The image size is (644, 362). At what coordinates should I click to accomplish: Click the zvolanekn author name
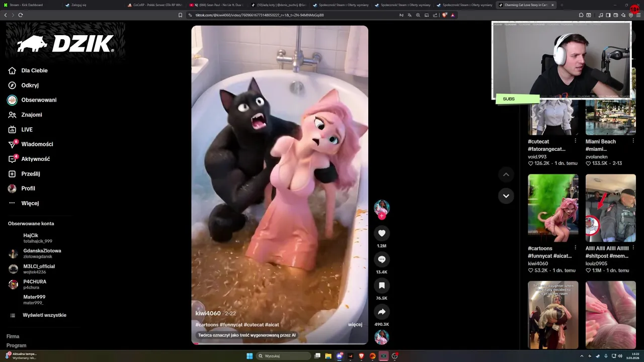click(x=596, y=157)
